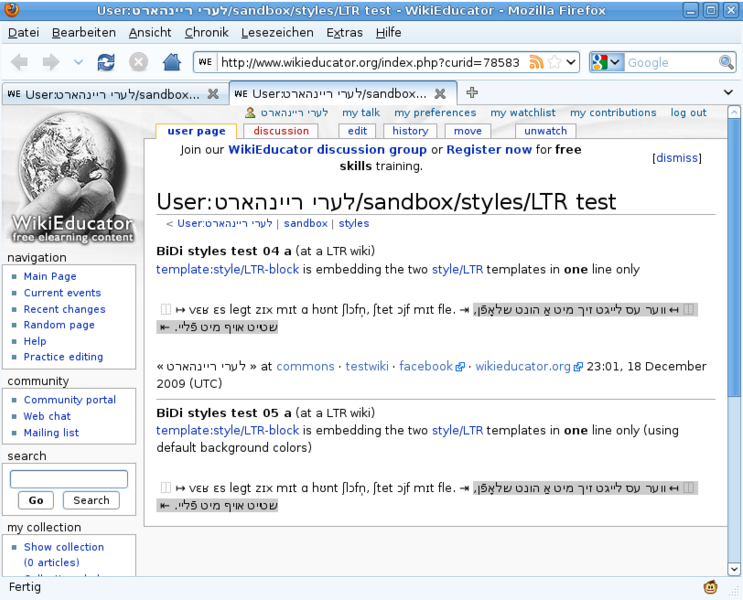This screenshot has width=743, height=600.
Task: Select the move tab
Action: click(x=468, y=131)
